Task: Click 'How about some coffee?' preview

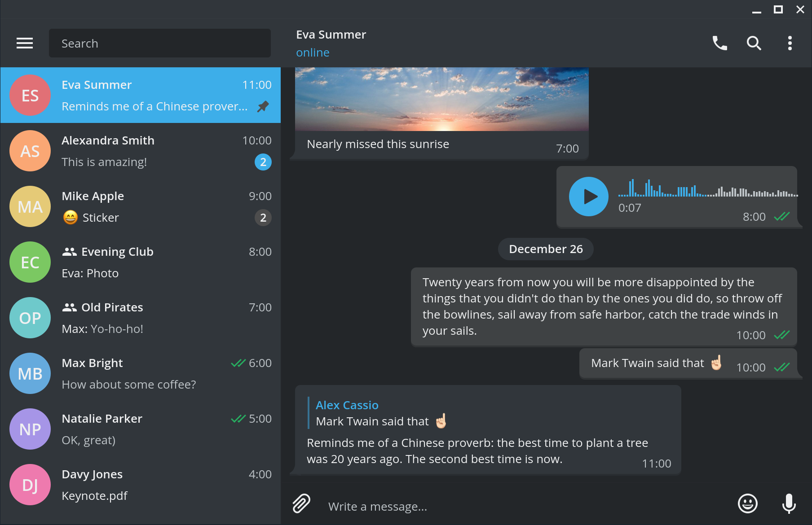Action: pos(129,385)
